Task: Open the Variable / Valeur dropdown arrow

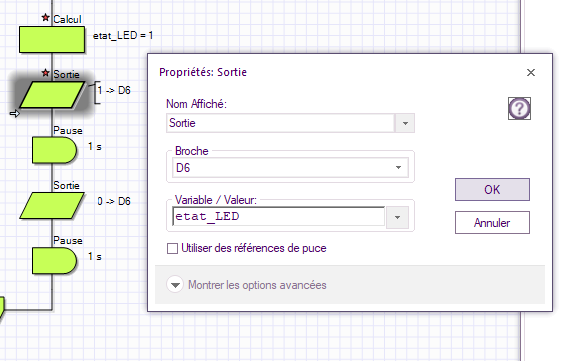Action: coord(397,217)
